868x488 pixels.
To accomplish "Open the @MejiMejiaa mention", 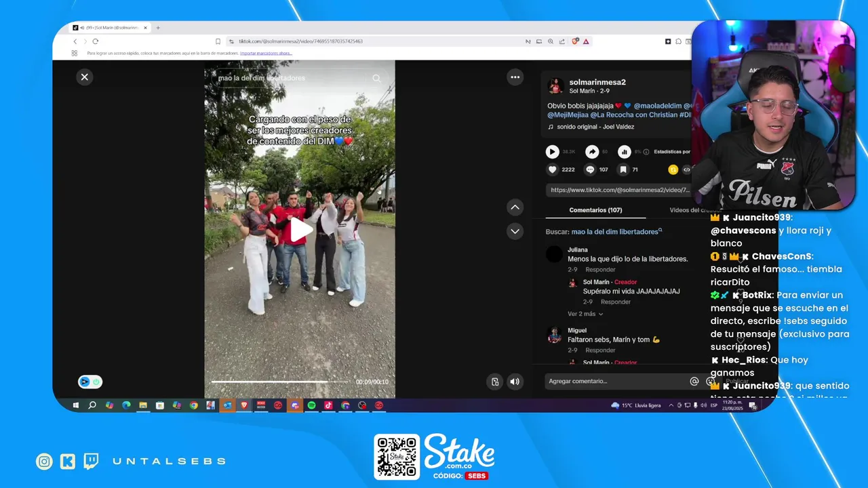I will coord(567,115).
